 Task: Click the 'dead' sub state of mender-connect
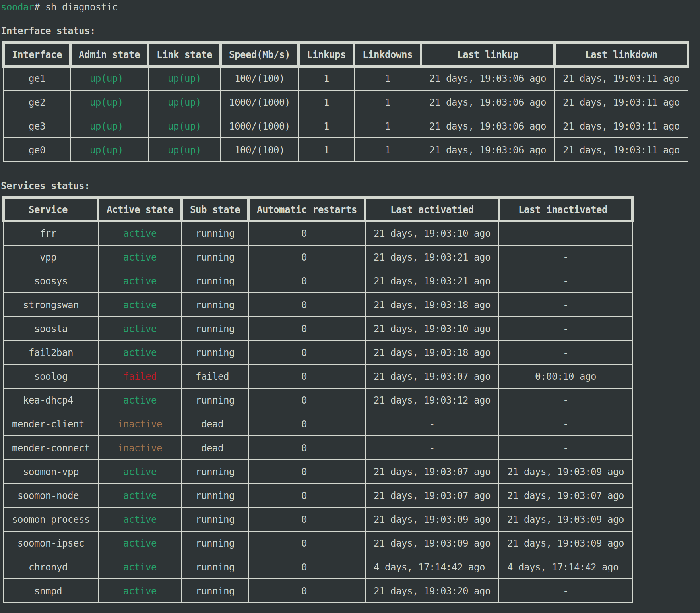pyautogui.click(x=212, y=448)
